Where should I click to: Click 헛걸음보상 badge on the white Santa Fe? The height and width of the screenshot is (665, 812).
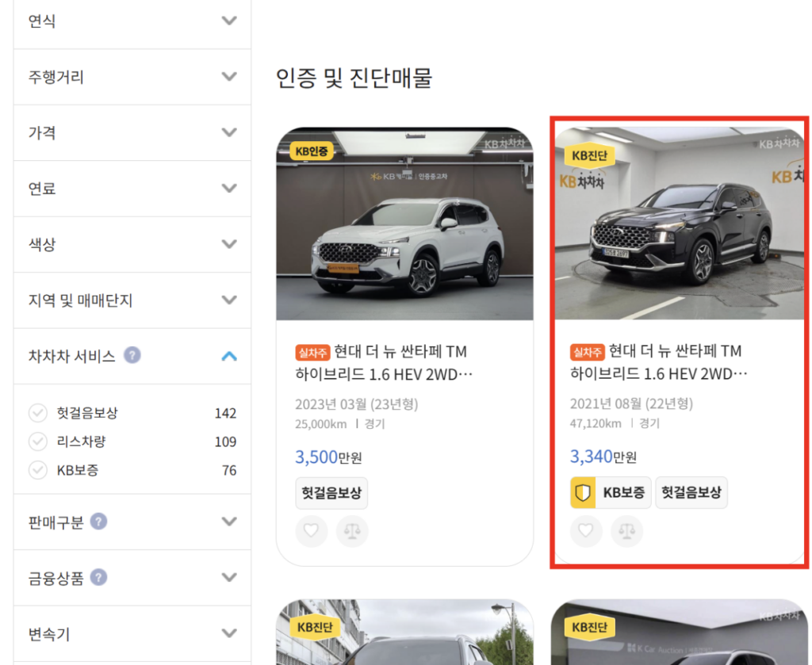pyautogui.click(x=331, y=492)
